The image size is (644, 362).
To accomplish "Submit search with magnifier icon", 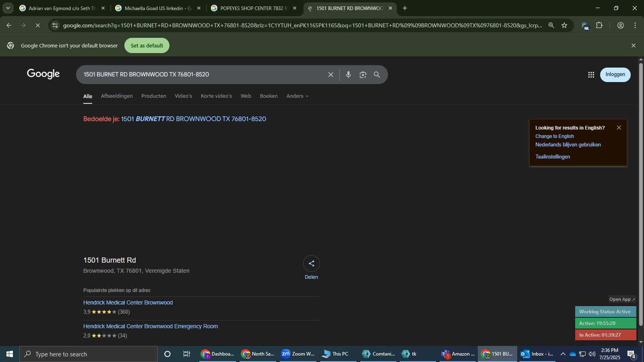I will pyautogui.click(x=377, y=74).
